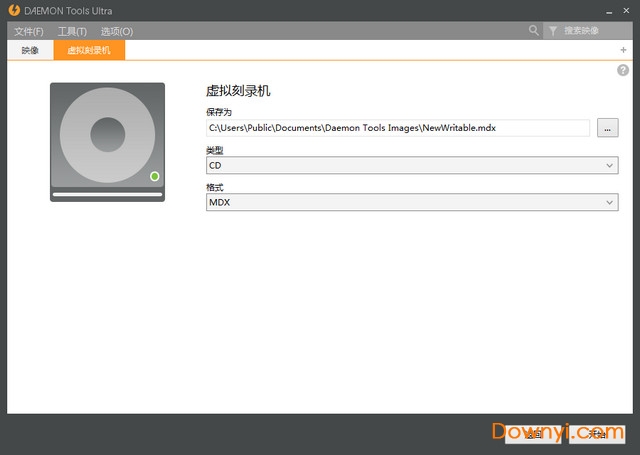Click the 开始 start button at bottom

tap(597, 434)
